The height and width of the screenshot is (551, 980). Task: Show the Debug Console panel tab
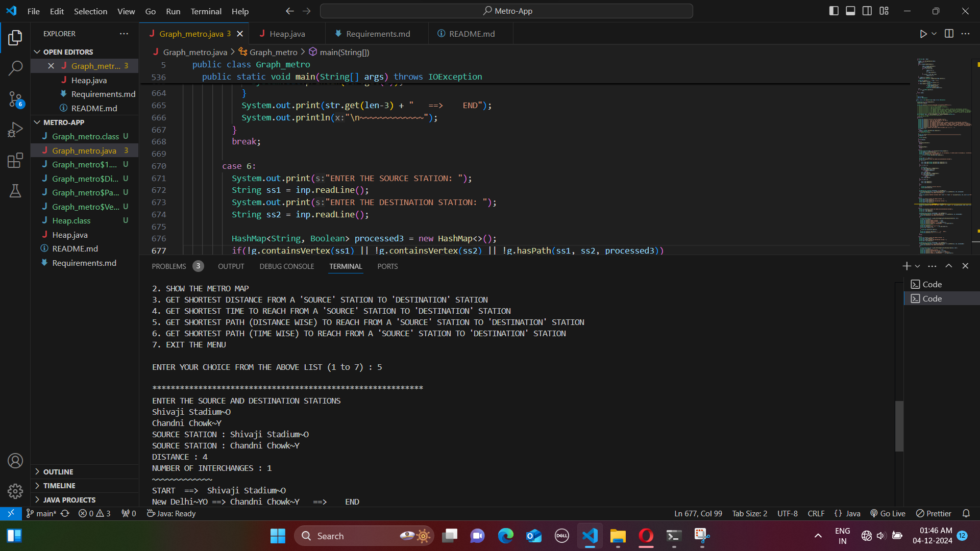click(x=286, y=266)
